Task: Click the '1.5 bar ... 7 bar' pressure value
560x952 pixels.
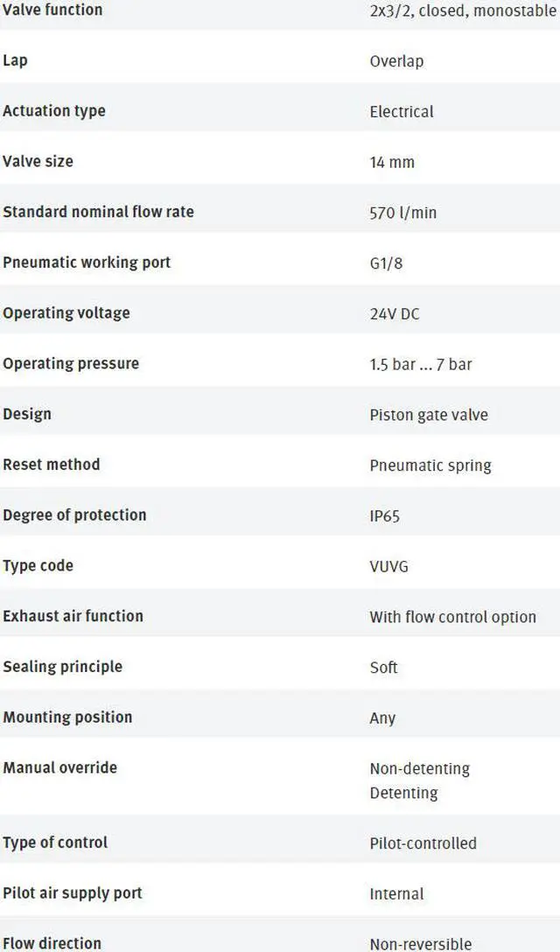Action: [x=421, y=364]
